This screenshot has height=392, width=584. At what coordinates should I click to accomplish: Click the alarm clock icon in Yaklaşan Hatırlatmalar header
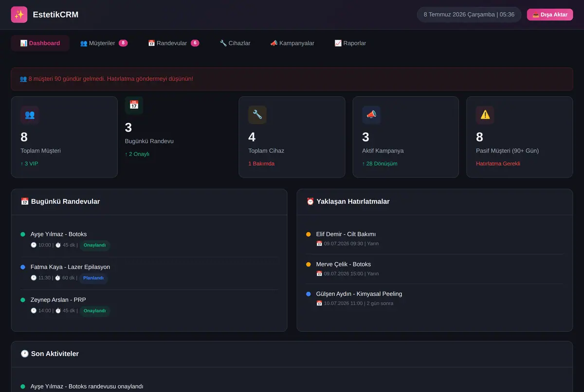pyautogui.click(x=310, y=201)
